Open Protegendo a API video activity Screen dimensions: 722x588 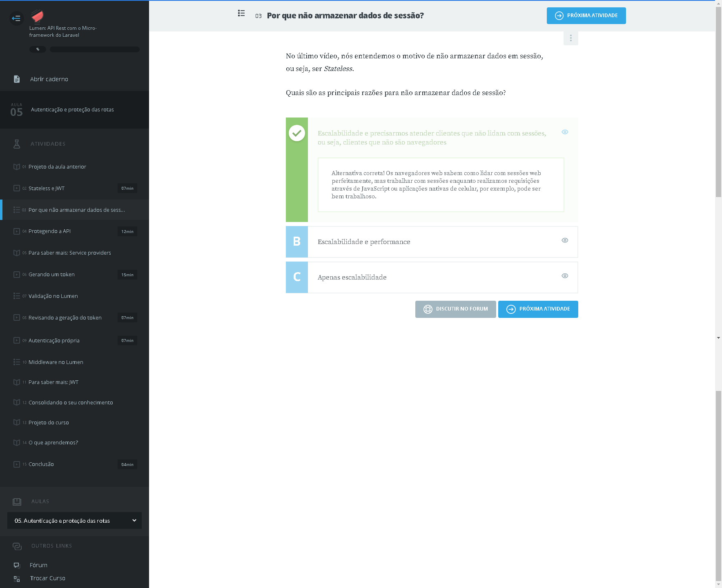coord(50,231)
